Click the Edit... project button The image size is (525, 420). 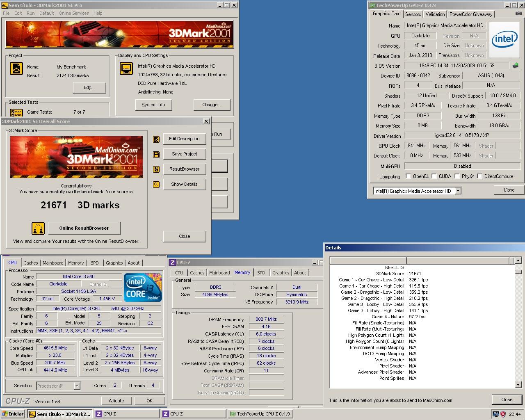coord(89,88)
